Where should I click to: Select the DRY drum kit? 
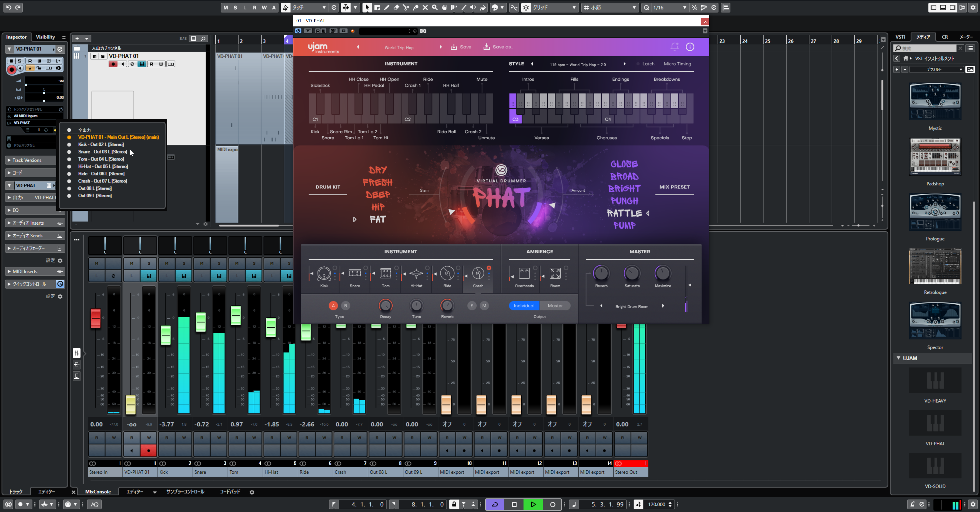tap(378, 170)
